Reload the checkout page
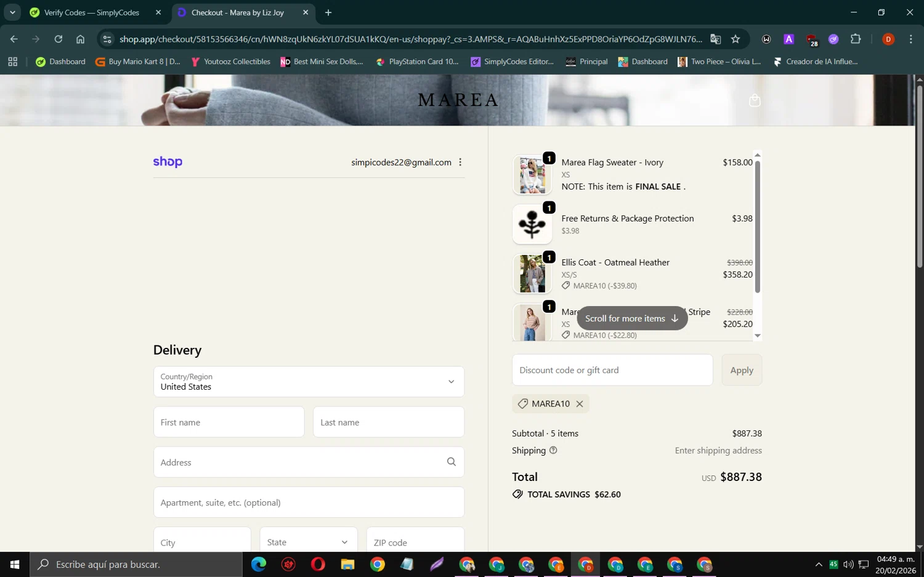 [x=58, y=39]
